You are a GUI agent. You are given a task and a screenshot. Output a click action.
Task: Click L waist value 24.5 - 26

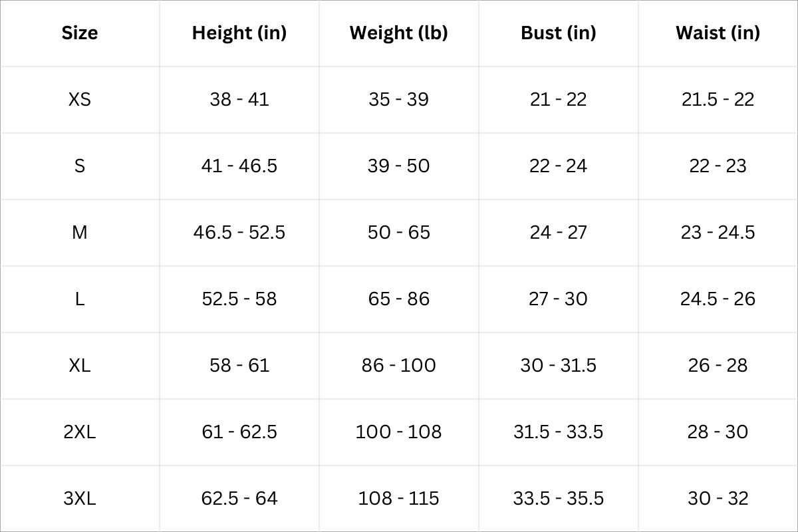pyautogui.click(x=718, y=299)
